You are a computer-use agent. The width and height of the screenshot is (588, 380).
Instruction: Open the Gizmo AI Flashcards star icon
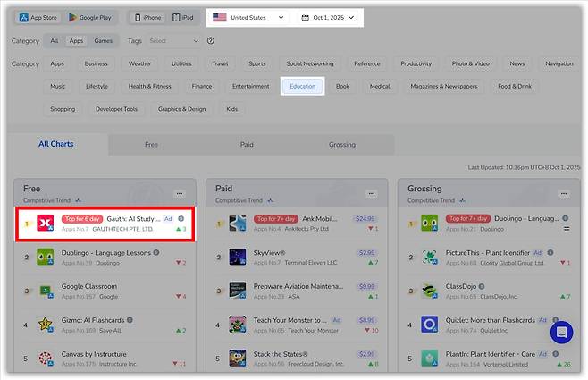click(46, 325)
